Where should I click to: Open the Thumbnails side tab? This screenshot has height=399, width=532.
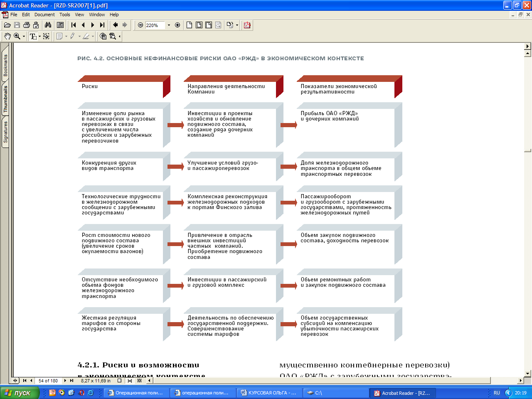(5, 100)
